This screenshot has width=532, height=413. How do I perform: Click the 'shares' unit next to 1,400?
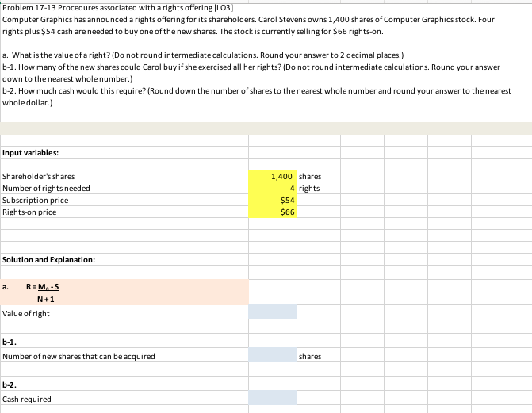point(310,177)
